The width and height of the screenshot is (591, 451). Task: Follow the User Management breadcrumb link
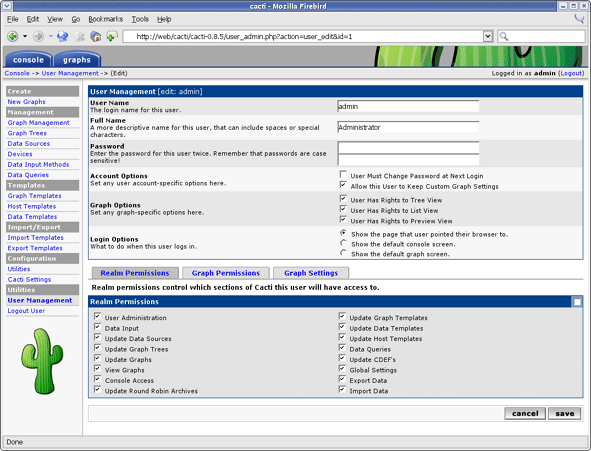click(70, 73)
